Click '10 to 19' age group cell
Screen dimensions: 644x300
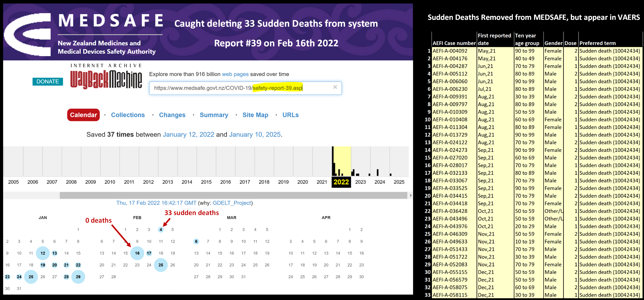pos(524,241)
